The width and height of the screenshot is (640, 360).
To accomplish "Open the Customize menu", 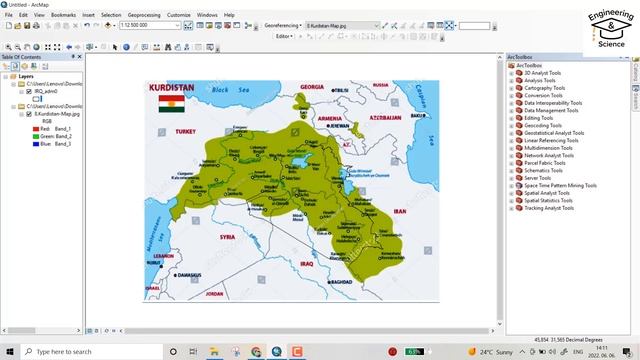I will [x=179, y=15].
